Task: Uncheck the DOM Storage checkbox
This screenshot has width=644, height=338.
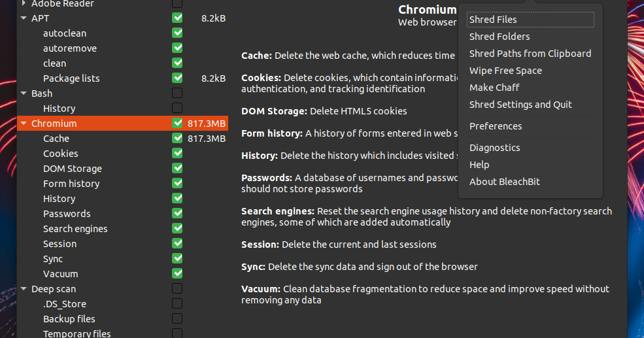Action: click(177, 169)
